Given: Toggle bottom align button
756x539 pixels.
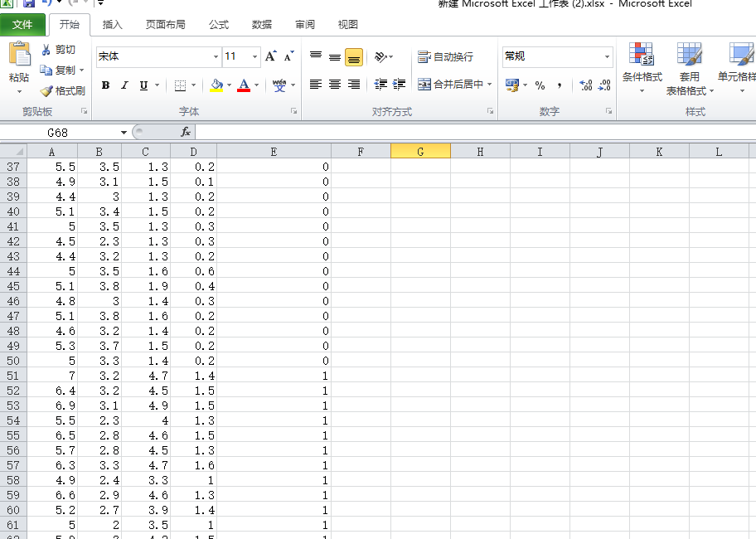Looking at the screenshot, I should click(354, 57).
